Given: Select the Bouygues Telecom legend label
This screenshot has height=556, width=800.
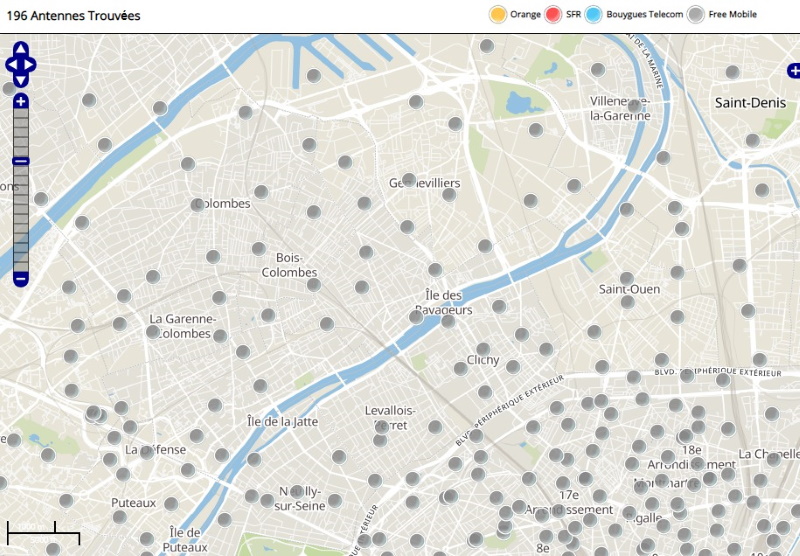Looking at the screenshot, I should [x=644, y=15].
